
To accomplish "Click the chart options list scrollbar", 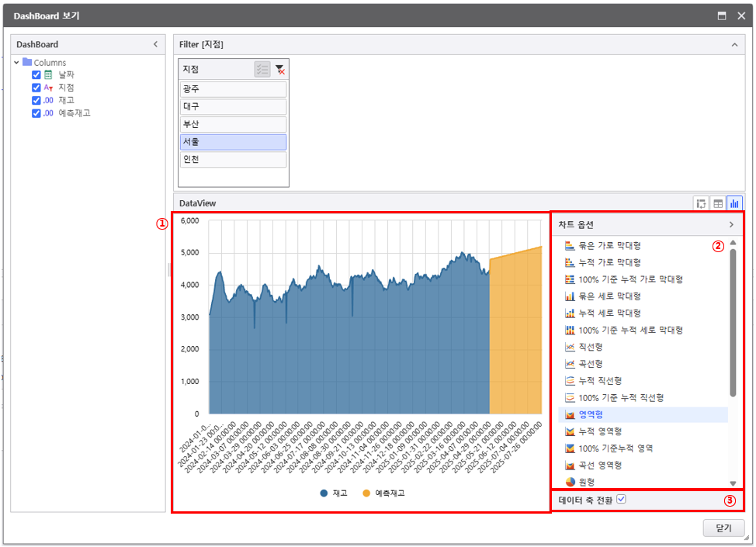I will (733, 322).
